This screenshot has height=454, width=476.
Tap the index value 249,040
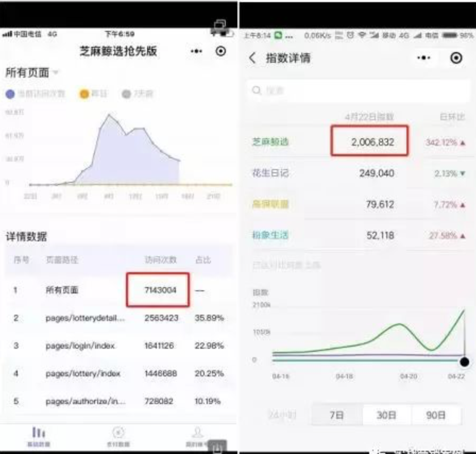coord(377,173)
